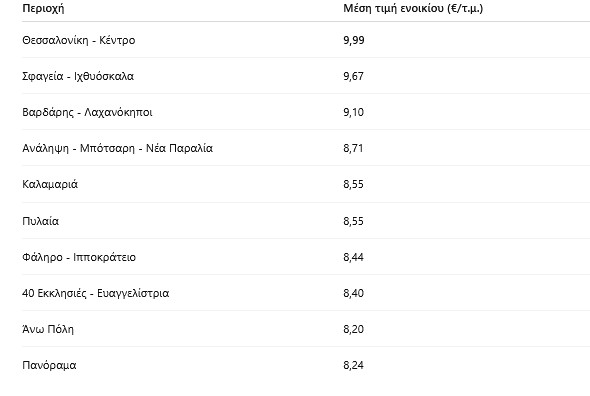The image size is (590, 396).
Task: Click the Περιοχή column header
Action: tap(43, 8)
